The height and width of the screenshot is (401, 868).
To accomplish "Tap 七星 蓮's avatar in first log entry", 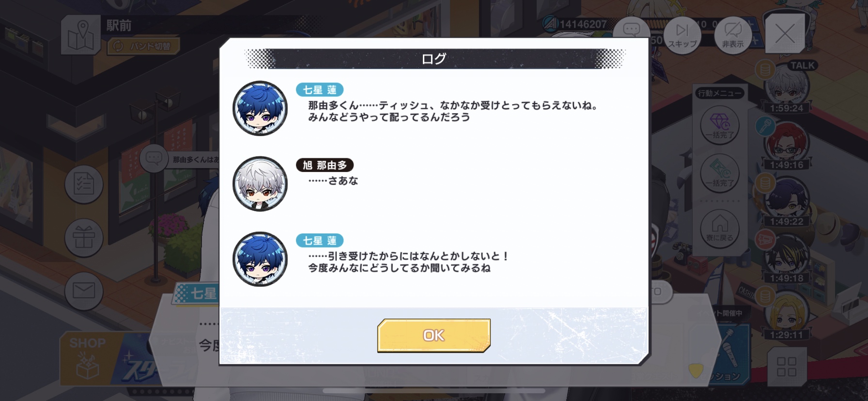I will [x=260, y=108].
